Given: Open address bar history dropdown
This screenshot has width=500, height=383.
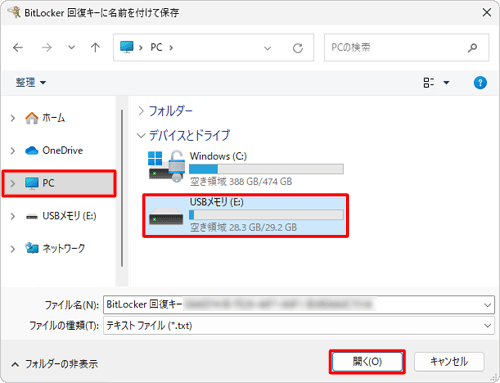Looking at the screenshot, I should 267,48.
